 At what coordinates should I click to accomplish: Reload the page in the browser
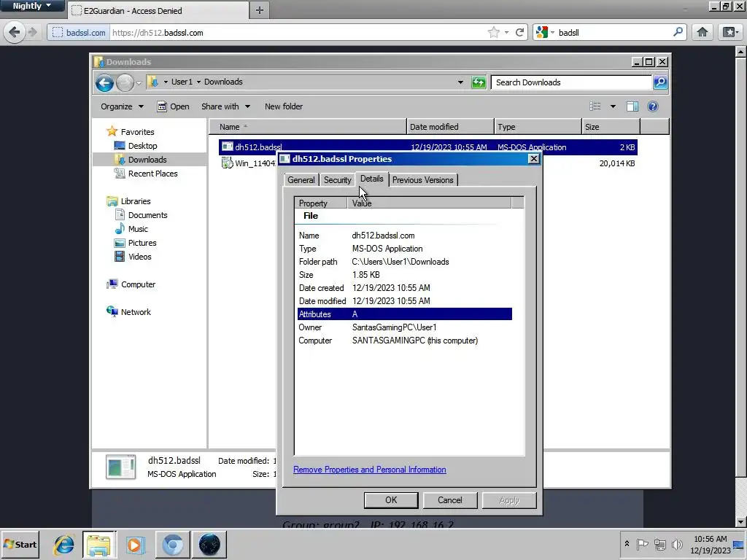tap(519, 32)
